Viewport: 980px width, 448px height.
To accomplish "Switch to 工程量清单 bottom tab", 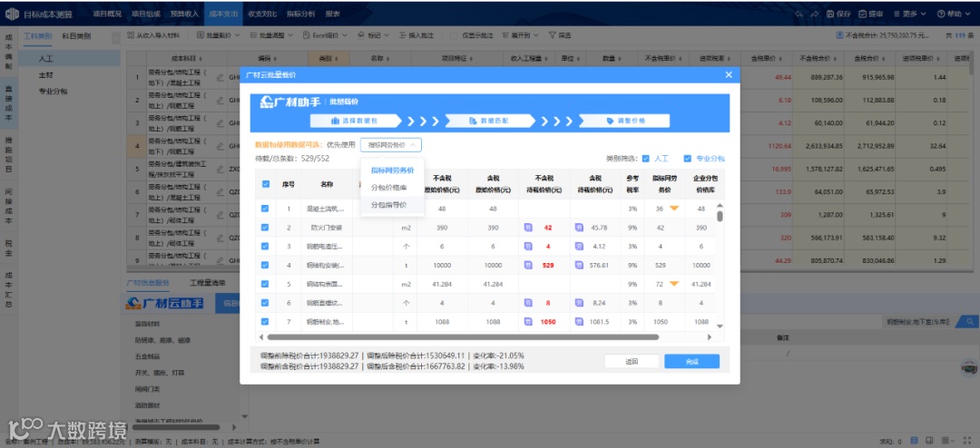I will (206, 282).
